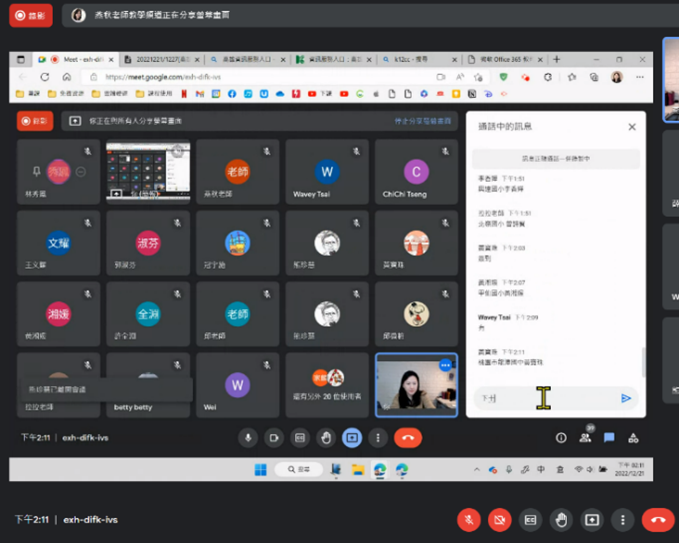The height and width of the screenshot is (543, 679).
Task: Open the taskbar volume icon
Action: click(x=590, y=469)
